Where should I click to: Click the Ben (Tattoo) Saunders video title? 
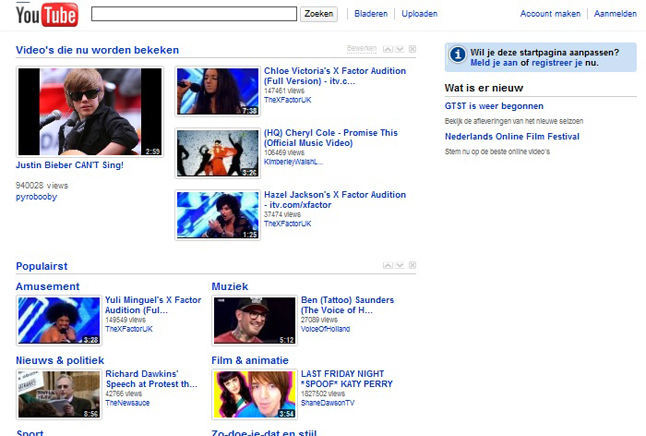[347, 305]
